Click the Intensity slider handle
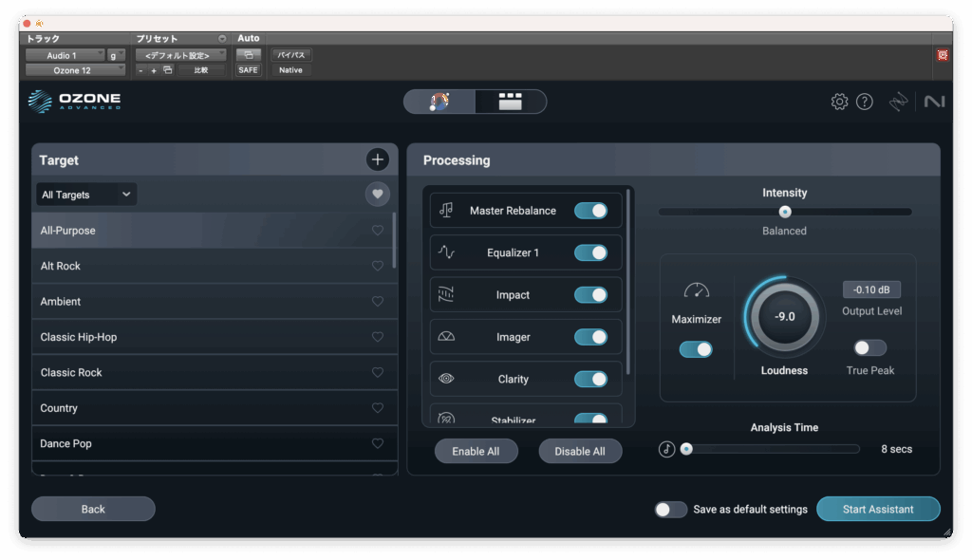 (x=785, y=212)
